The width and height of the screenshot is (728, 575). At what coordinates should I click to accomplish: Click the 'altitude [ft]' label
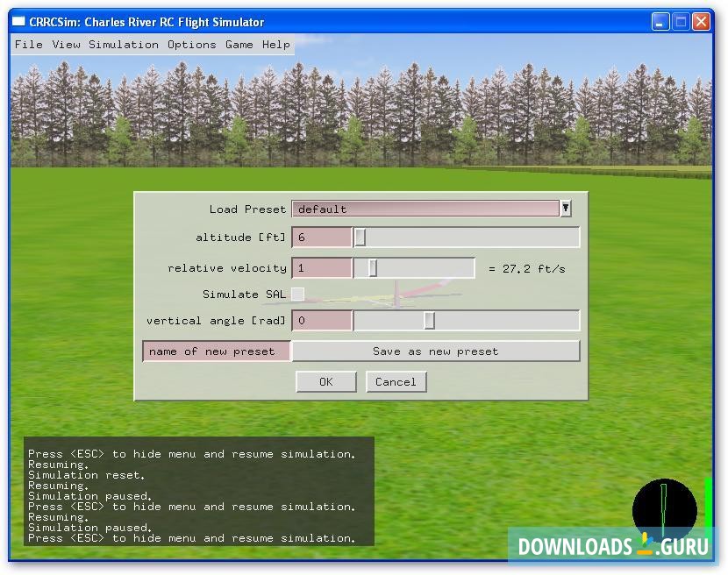point(240,238)
